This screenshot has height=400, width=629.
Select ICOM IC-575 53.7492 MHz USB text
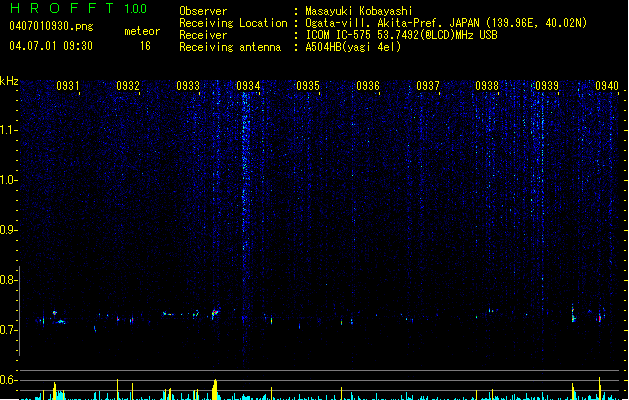(x=401, y=35)
